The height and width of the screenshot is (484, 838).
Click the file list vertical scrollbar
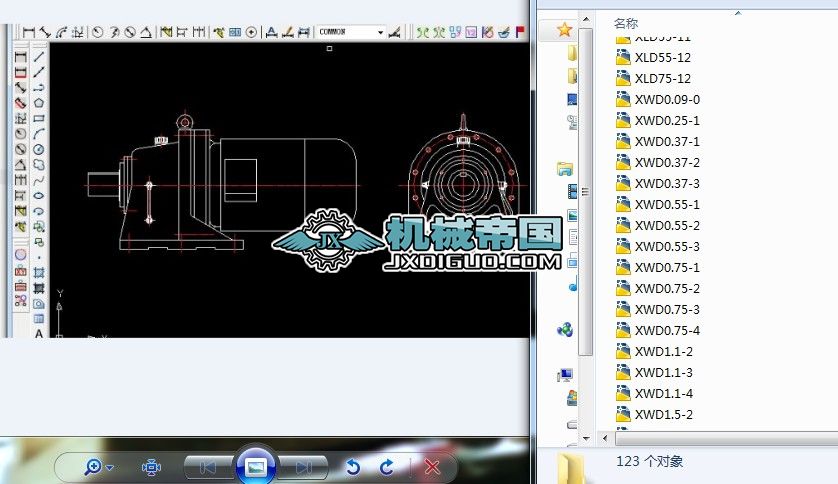[x=587, y=200]
